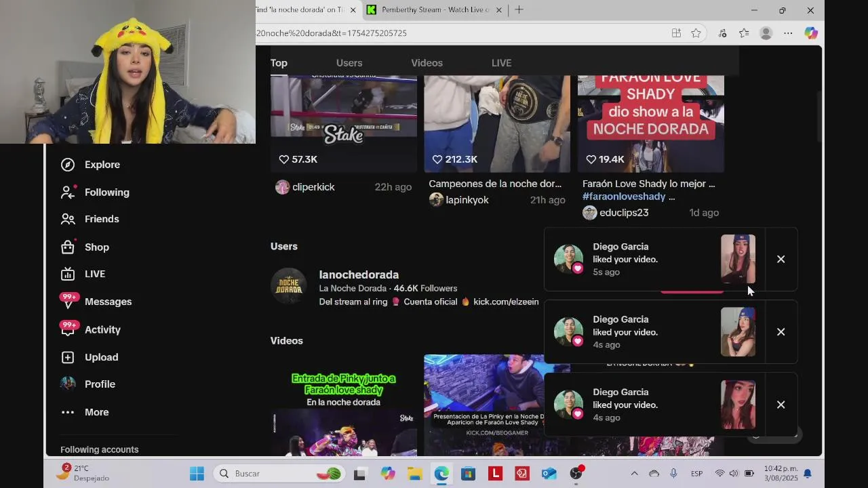Open liked video thumbnail in 5s ago notification

tap(738, 259)
